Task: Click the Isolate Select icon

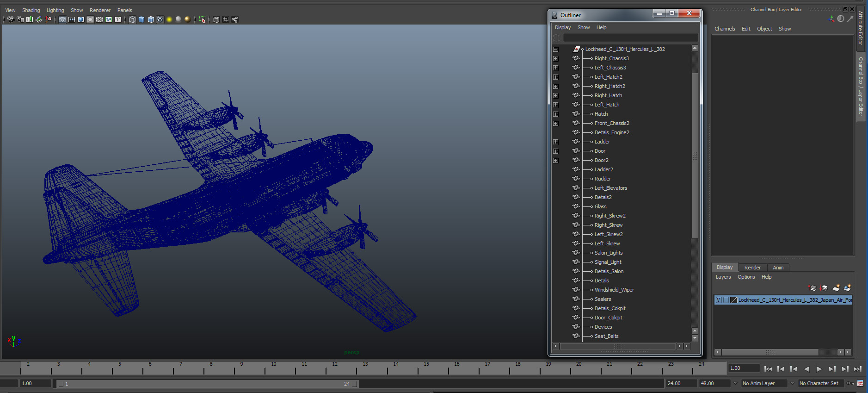Action: (x=202, y=19)
